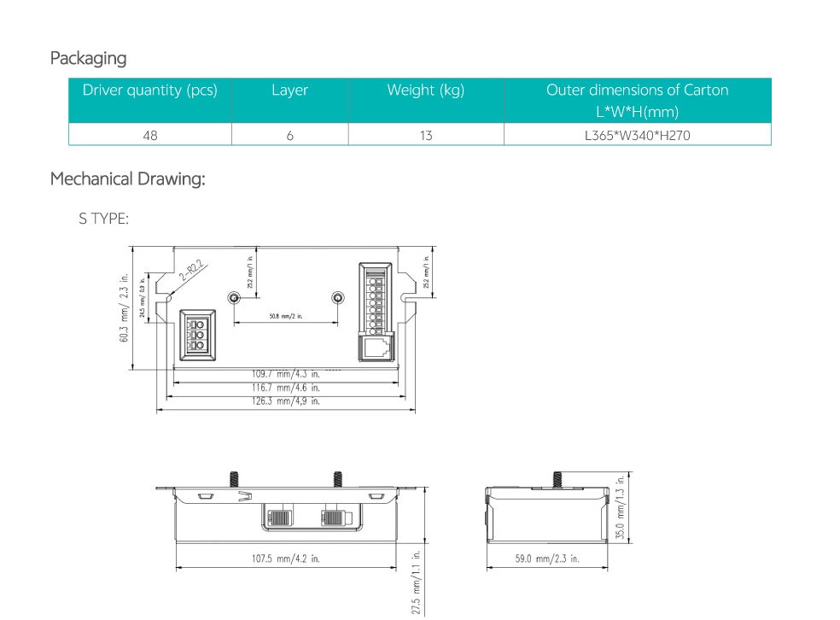840x620 pixels.
Task: Click the Mechanical Drawing heading
Action: tap(127, 179)
